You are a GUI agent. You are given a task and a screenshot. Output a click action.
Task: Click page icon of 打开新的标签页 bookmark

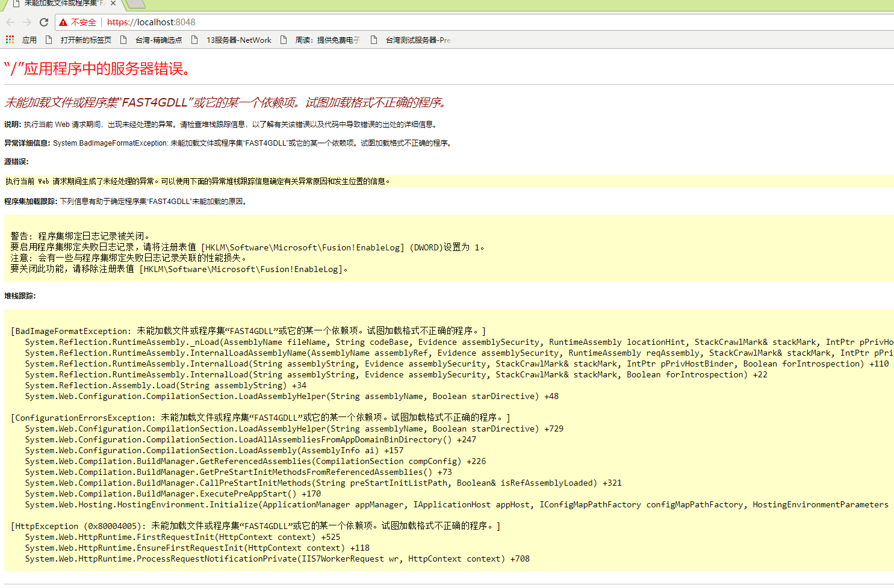(x=49, y=40)
